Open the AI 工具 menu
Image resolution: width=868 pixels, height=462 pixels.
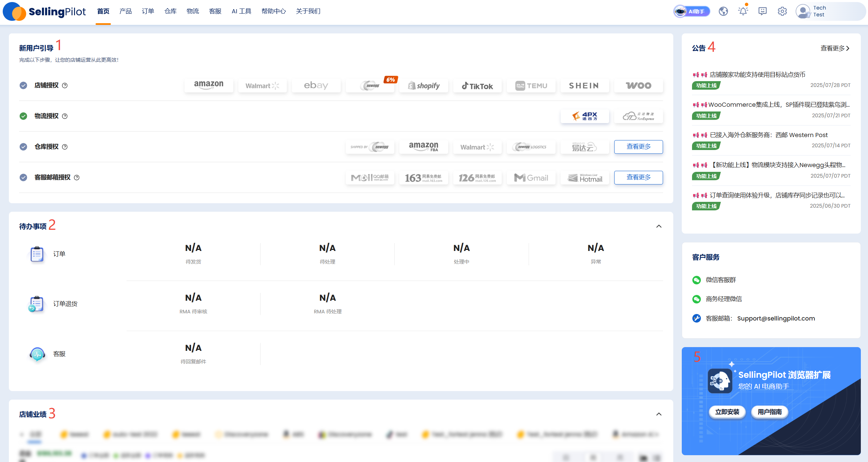pyautogui.click(x=241, y=11)
